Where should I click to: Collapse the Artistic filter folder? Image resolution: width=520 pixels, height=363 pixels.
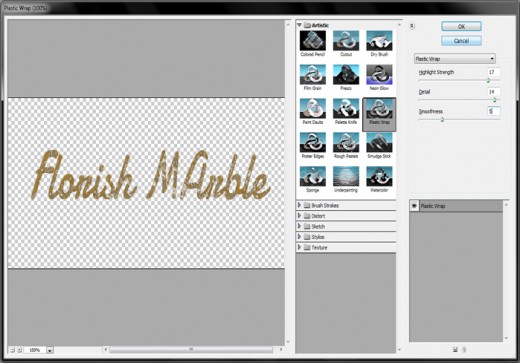tap(299, 25)
